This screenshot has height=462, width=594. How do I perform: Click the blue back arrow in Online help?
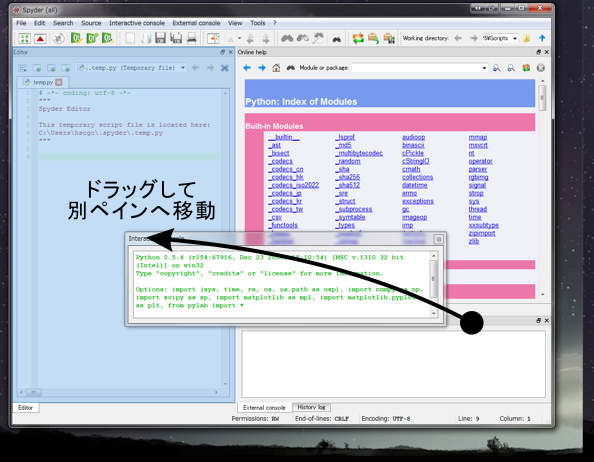coord(247,68)
